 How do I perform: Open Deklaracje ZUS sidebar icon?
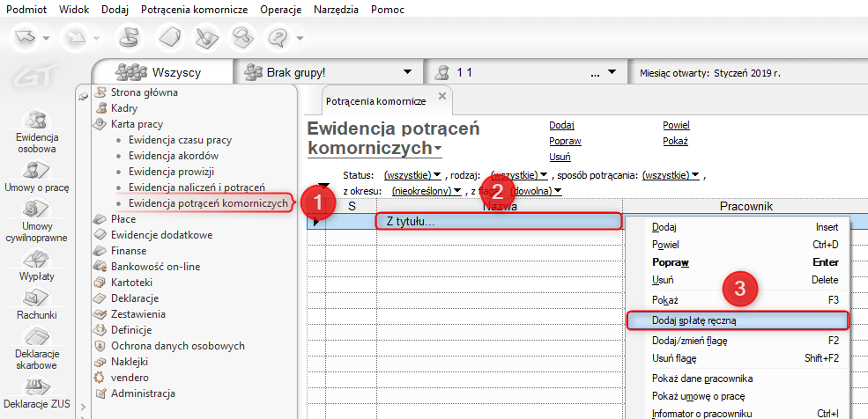36,393
